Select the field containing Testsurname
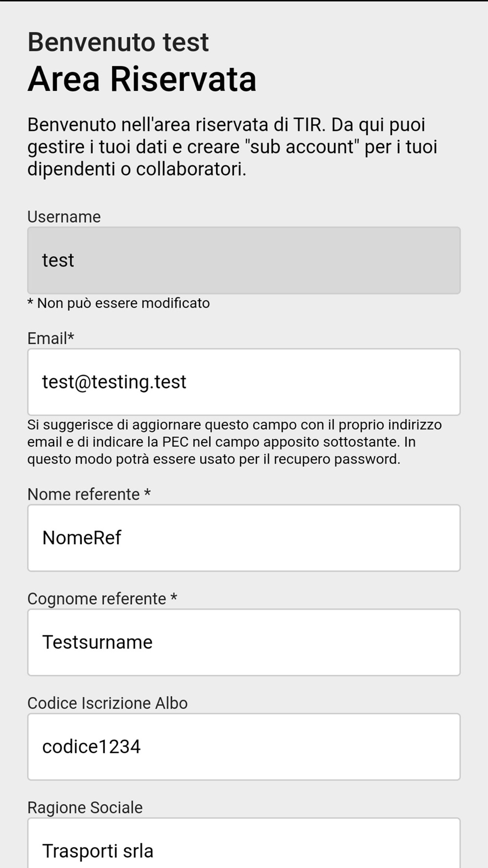The image size is (488, 868). tap(244, 642)
